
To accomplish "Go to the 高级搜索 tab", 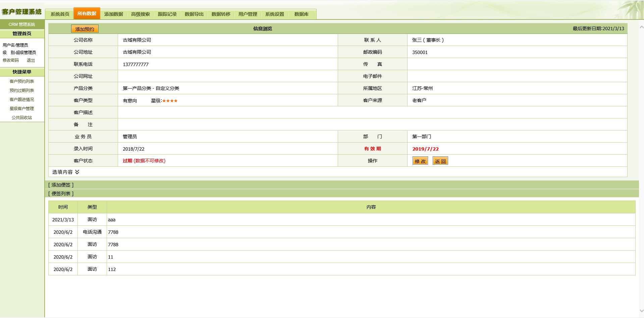I will point(140,14).
